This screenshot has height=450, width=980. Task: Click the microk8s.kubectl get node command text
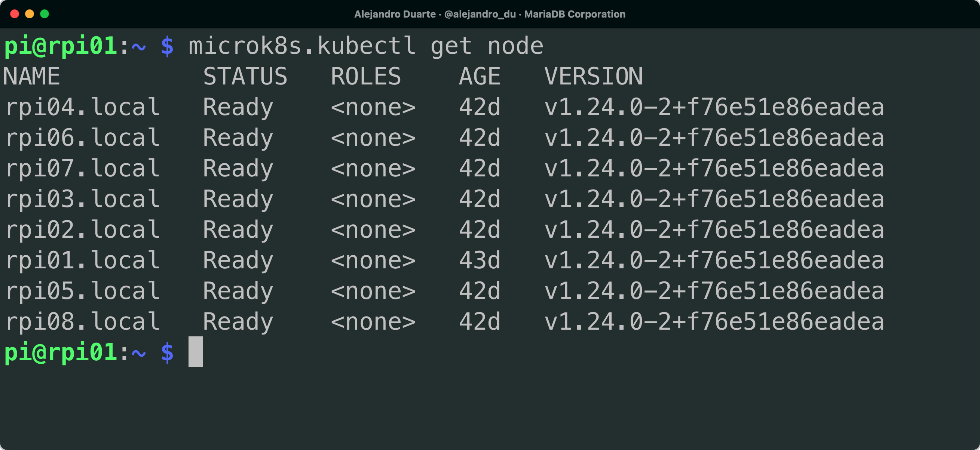(x=365, y=46)
